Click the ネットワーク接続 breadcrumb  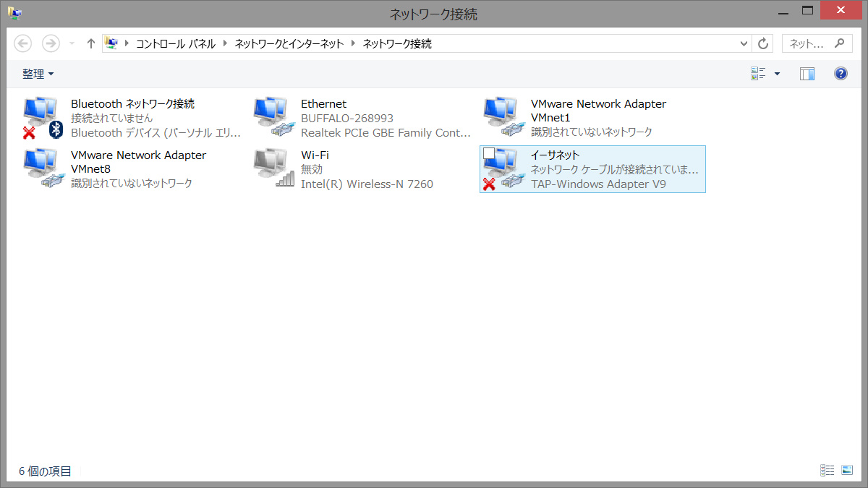tap(397, 43)
